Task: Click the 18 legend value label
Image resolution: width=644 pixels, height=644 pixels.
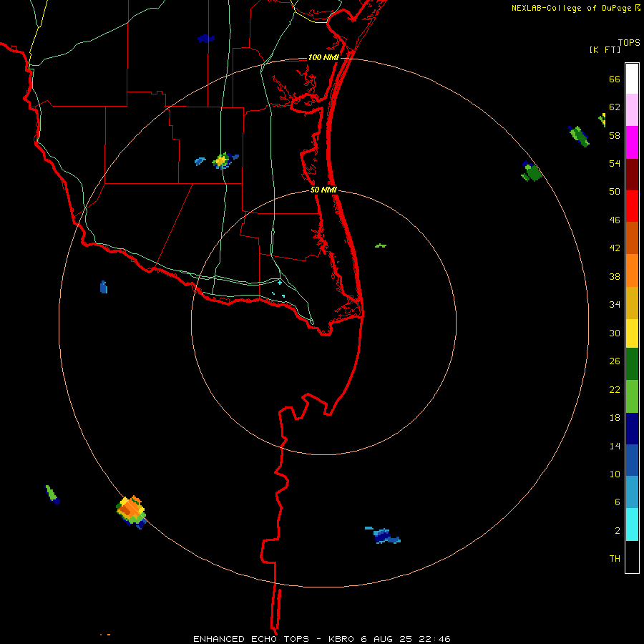Action: tap(615, 418)
